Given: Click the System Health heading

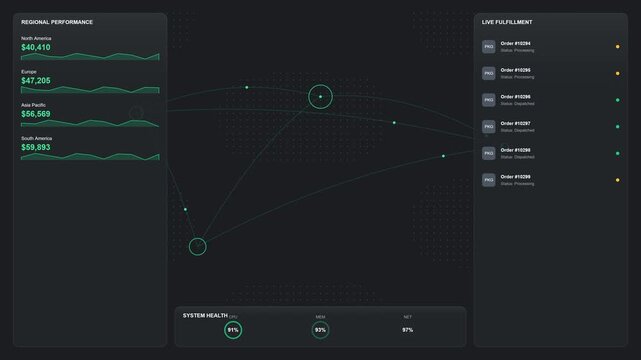Looking at the screenshot, I should point(205,315).
